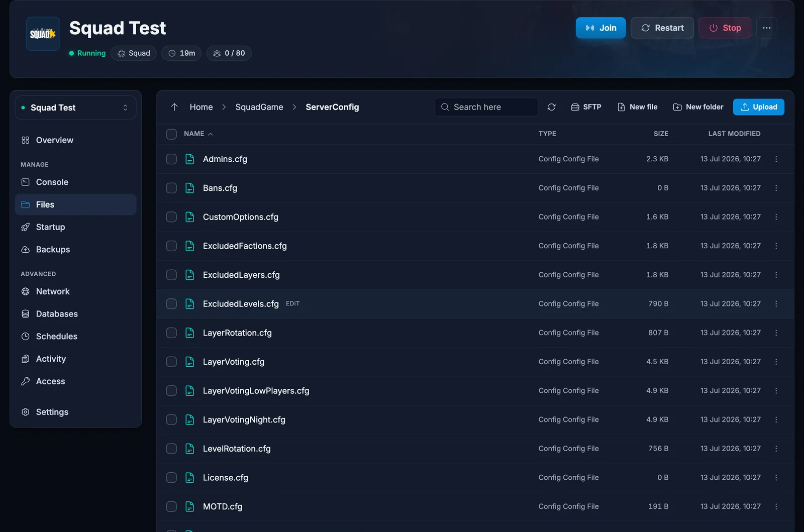The image size is (804, 532).
Task: Go up one directory with arrow icon
Action: 174,107
